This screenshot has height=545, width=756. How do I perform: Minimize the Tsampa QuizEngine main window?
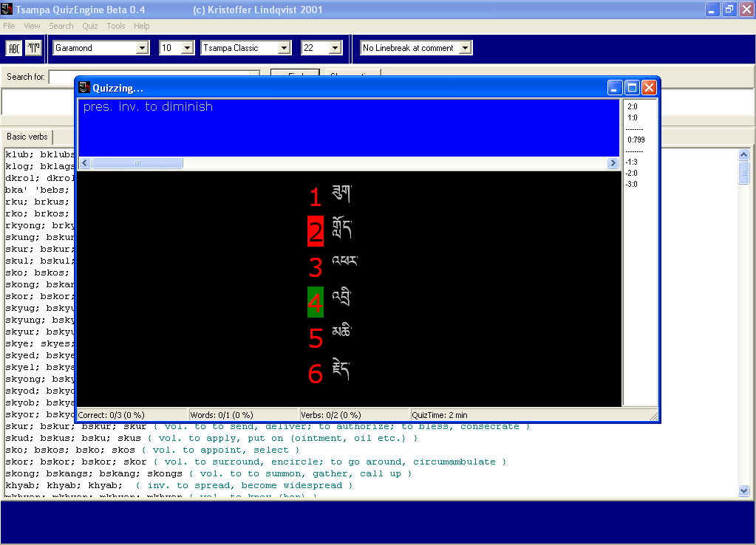[712, 9]
